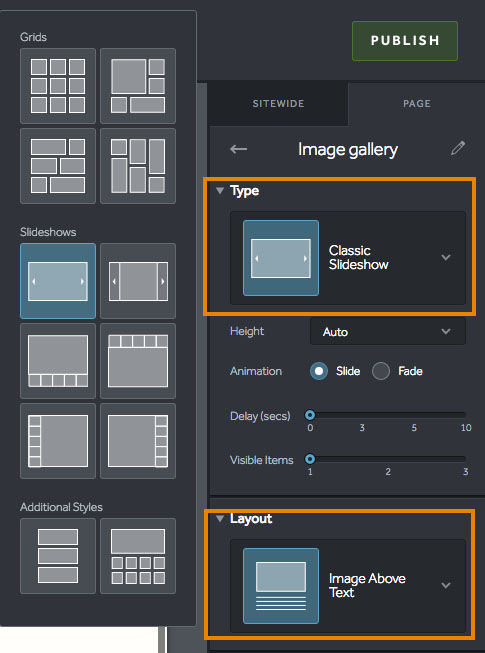Choose slideshow with thumbnails on left side

click(x=58, y=441)
